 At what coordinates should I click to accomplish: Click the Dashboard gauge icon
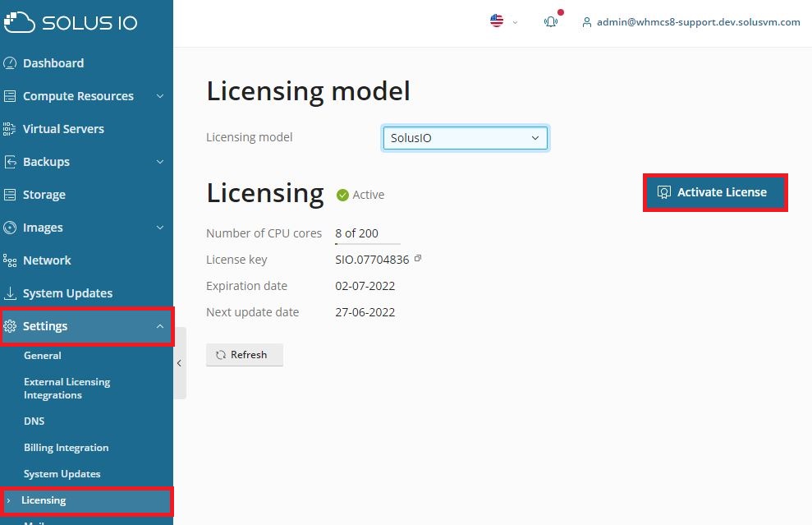[x=10, y=63]
